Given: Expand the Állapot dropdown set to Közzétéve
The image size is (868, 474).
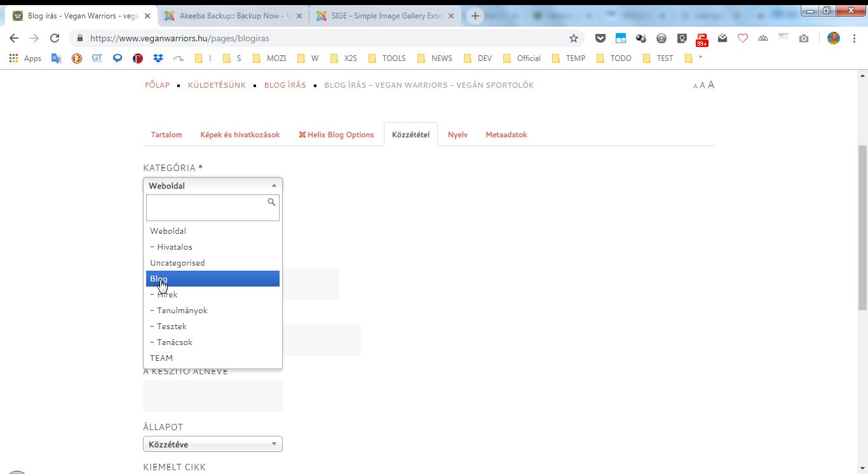Looking at the screenshot, I should 212,444.
